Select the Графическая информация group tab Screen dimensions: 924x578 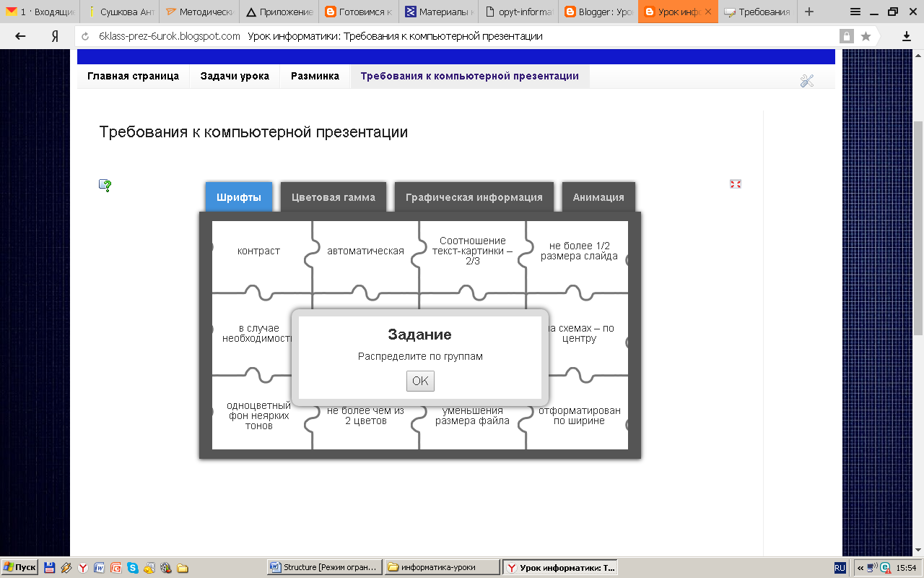(x=474, y=197)
